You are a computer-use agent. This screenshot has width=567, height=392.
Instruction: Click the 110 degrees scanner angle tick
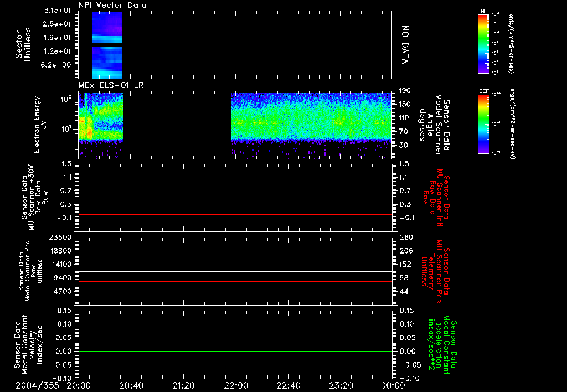(x=405, y=118)
